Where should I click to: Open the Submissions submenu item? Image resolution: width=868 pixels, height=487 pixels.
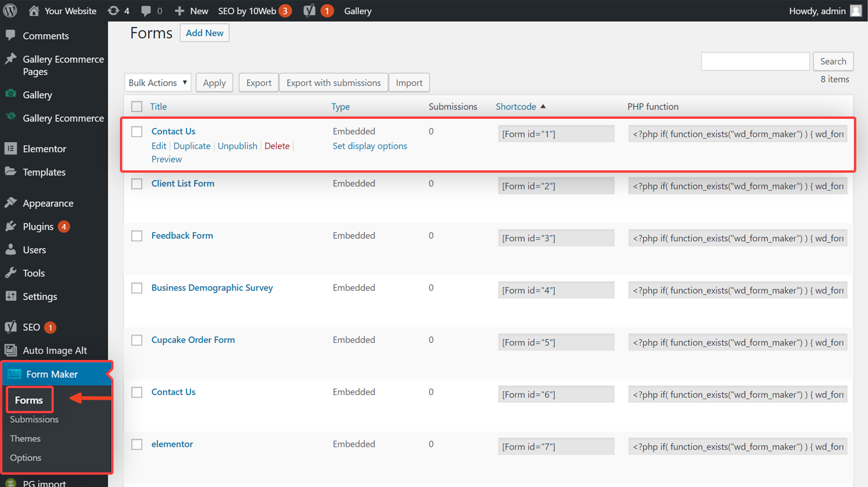[x=34, y=419]
